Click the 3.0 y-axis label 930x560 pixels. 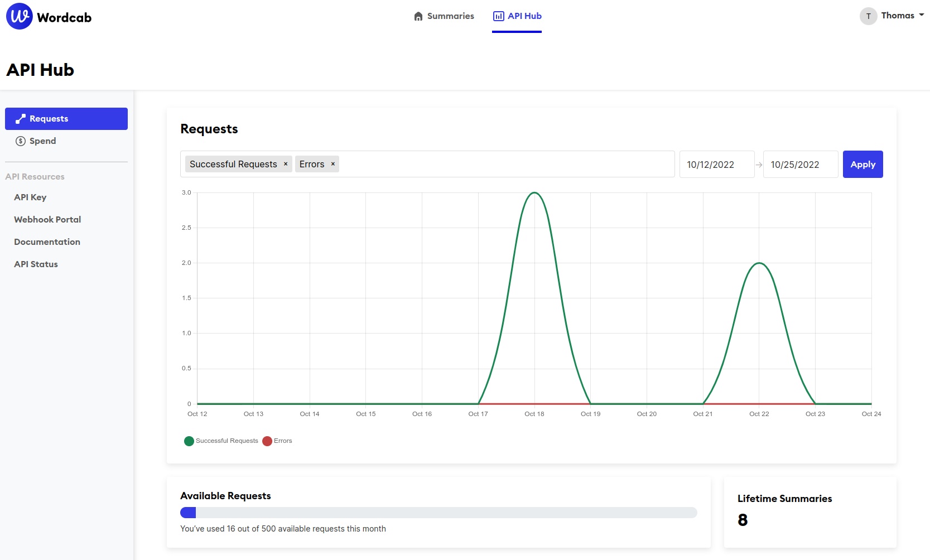186,192
